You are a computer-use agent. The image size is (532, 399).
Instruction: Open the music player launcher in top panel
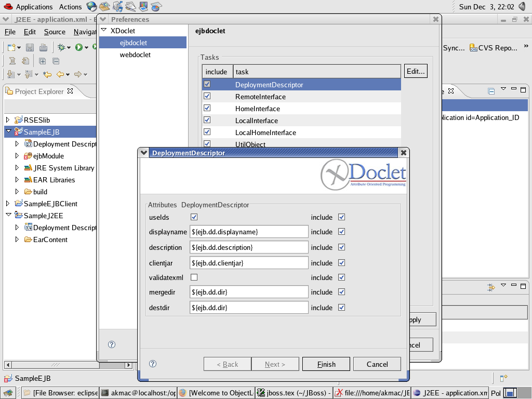tap(118, 6)
